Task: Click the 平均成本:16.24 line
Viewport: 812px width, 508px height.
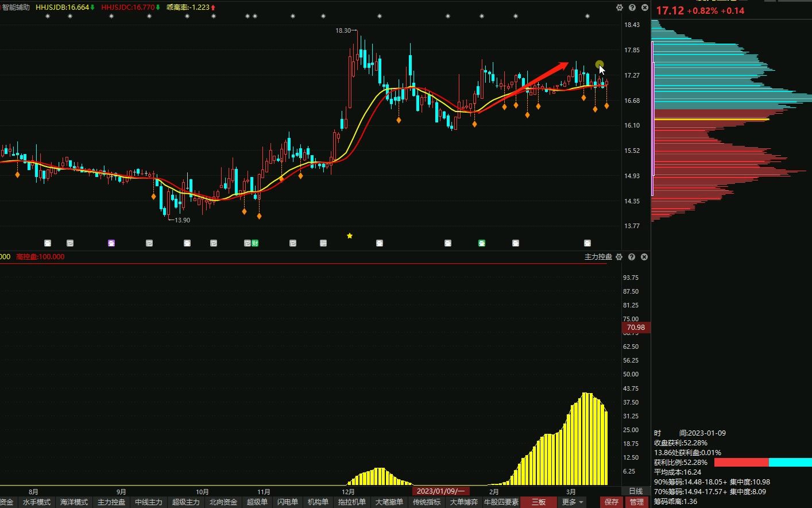Action: (x=678, y=472)
